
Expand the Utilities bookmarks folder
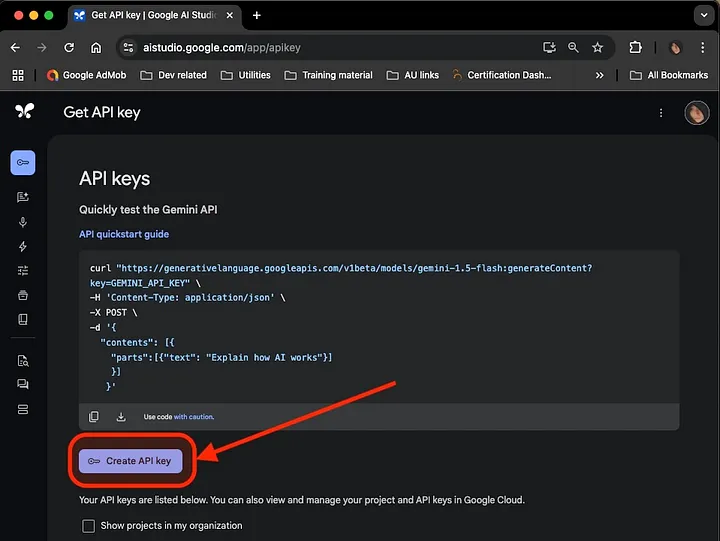coord(246,75)
